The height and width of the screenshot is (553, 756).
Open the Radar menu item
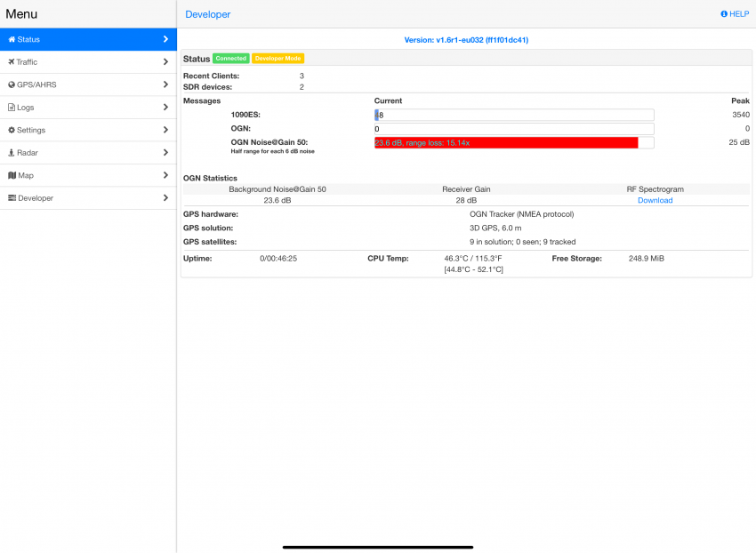point(28,153)
